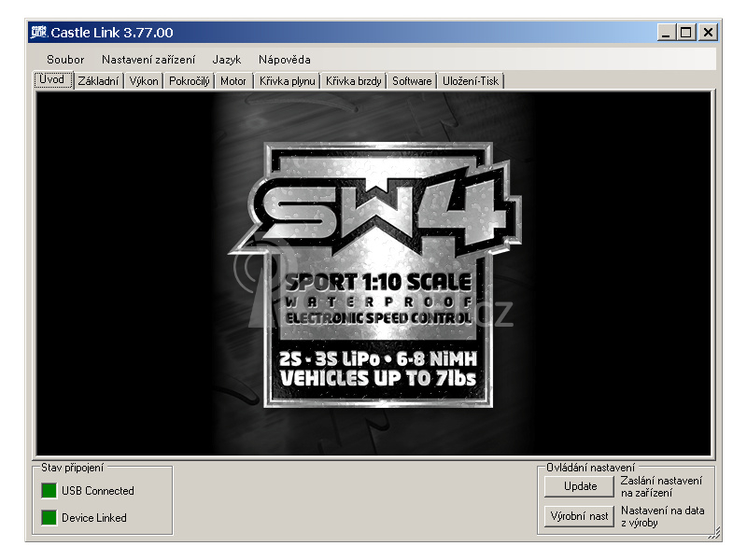The height and width of the screenshot is (560, 747).
Task: Open the Pokročilý tab
Action: 190,81
